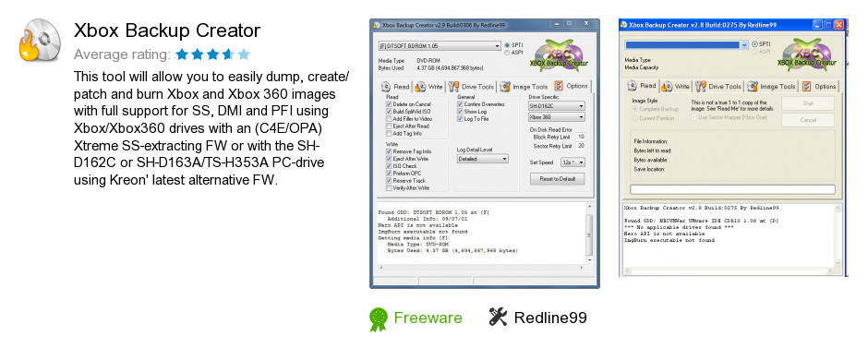Select SPTI radio in v2.9 window
Viewport: 868px width, 360px height.
(x=507, y=45)
